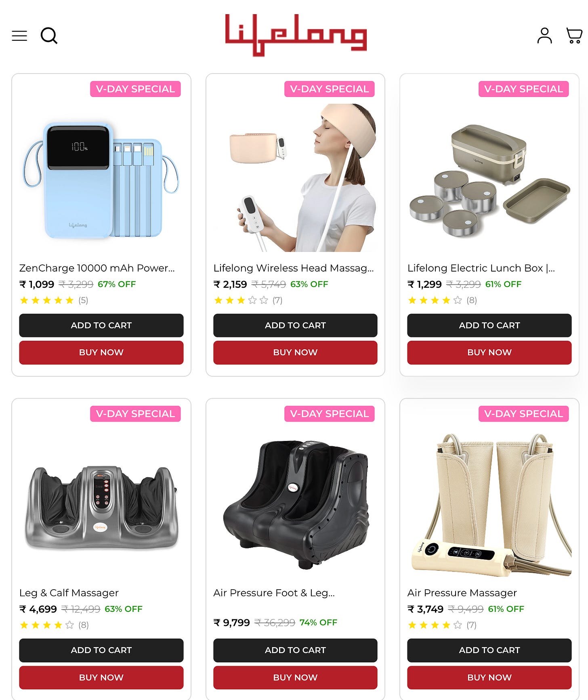Click star rating of Electric Lunch Box
588x700 pixels.
click(435, 300)
